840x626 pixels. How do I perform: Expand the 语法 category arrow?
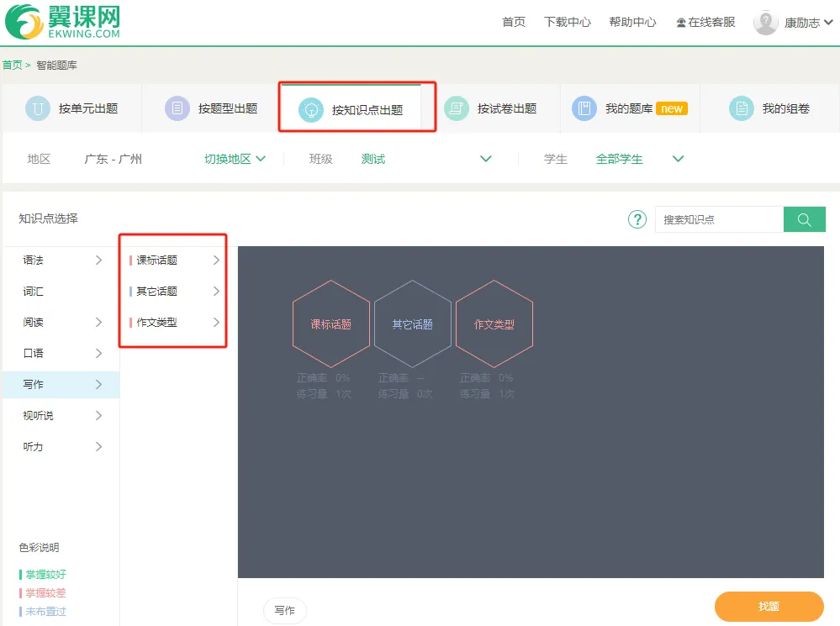98,260
